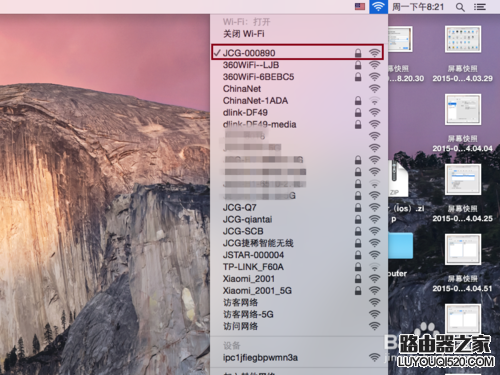Click lock icon on JSTAR-000004 row

pyautogui.click(x=358, y=255)
